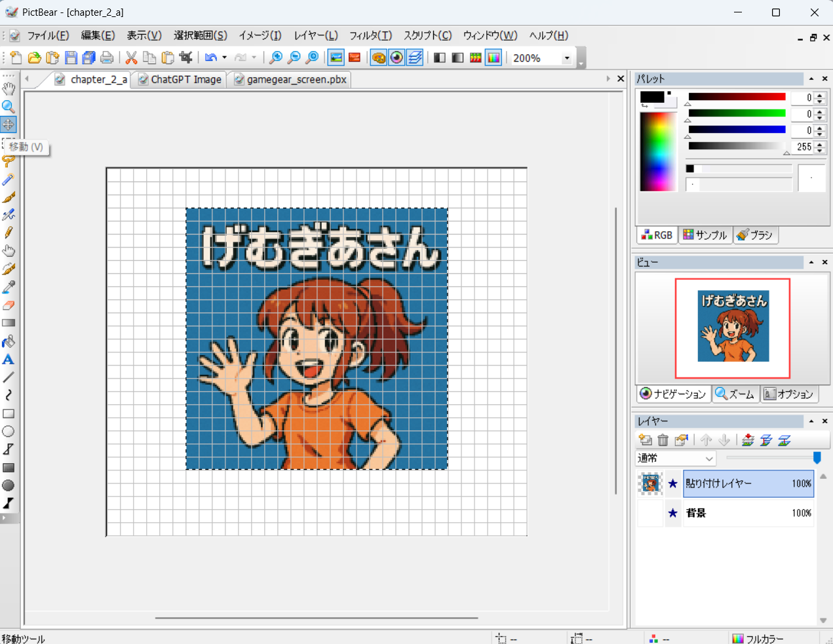Click the Zoom in magnifier plus icon
833x644 pixels.
(276, 58)
